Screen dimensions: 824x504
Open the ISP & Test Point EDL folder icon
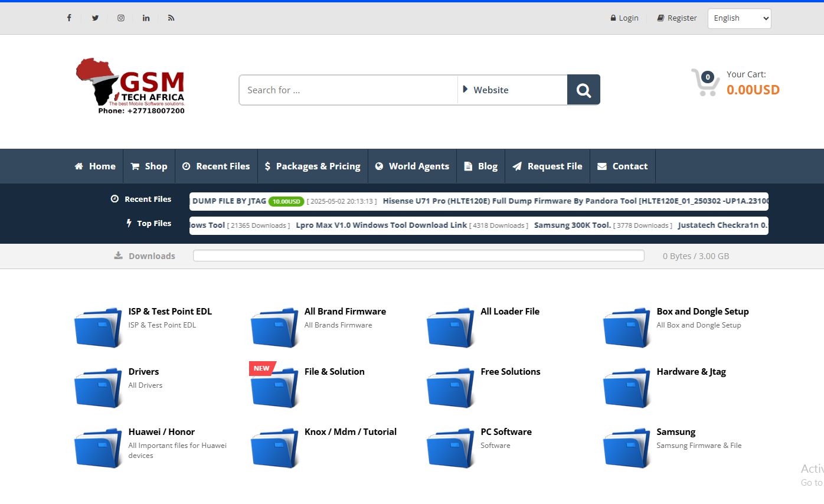[98, 328]
